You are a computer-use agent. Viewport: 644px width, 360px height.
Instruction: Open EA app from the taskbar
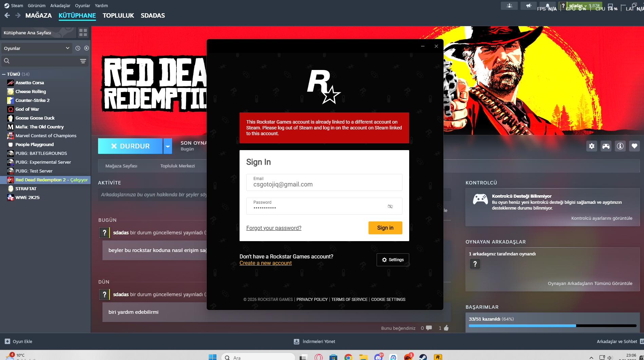pyautogui.click(x=408, y=357)
